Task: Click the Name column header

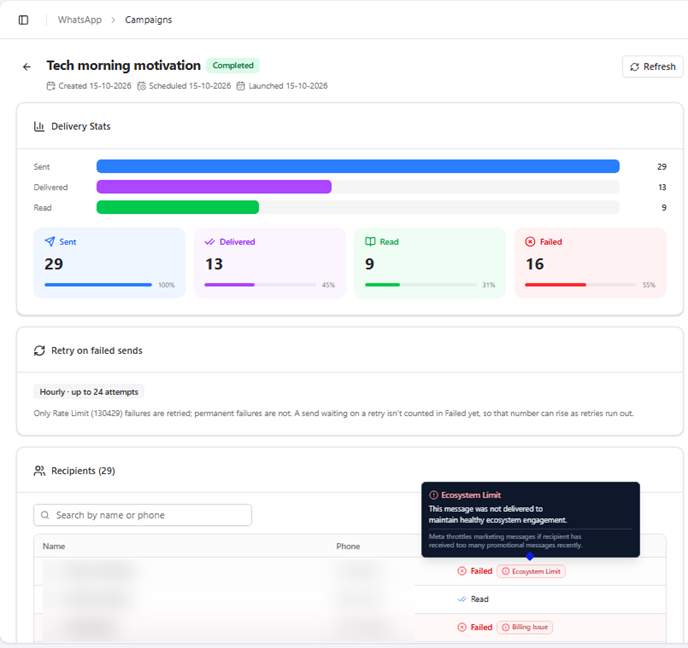Action: pyautogui.click(x=54, y=546)
